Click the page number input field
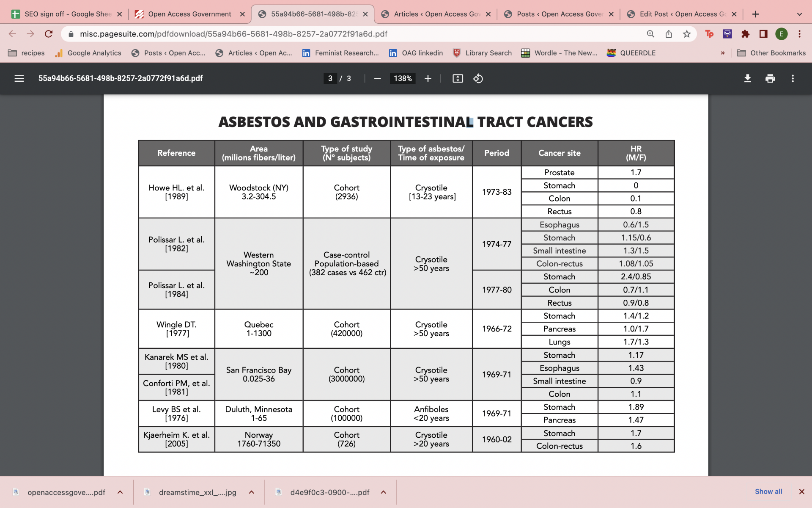This screenshot has height=508, width=812. pyautogui.click(x=330, y=78)
